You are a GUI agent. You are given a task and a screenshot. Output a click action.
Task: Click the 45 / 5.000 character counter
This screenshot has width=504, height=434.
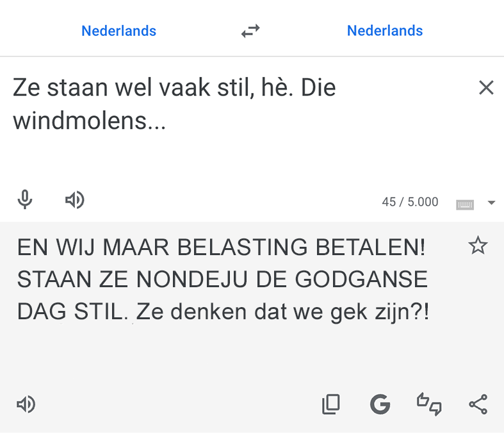(x=410, y=203)
